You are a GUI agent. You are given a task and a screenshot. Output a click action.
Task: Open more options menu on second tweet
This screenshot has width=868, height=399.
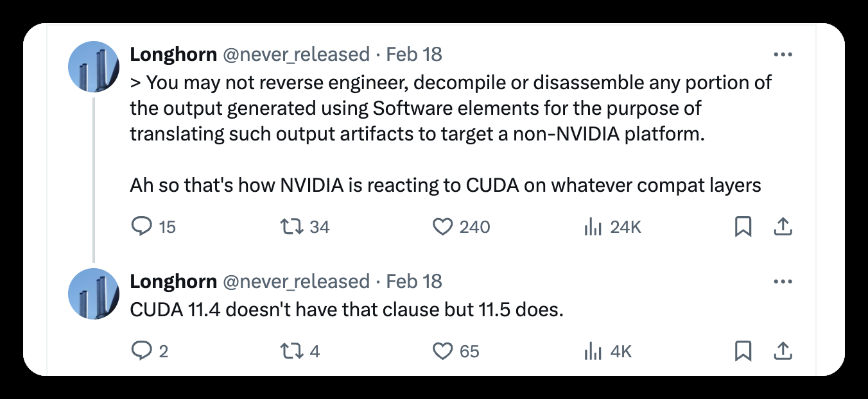[x=783, y=282]
